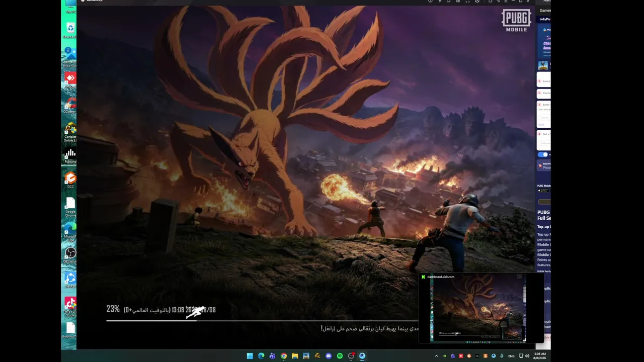Open the Recycle Bin desktop icon
The height and width of the screenshot is (362, 644).
click(x=70, y=29)
